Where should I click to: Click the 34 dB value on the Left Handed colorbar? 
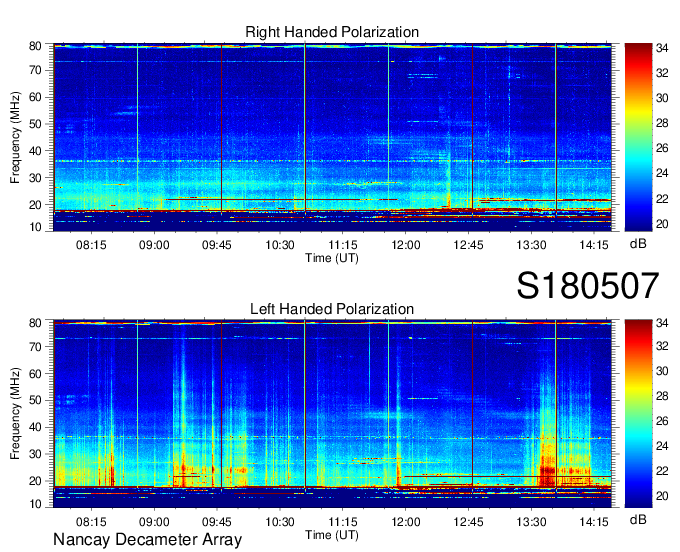(662, 323)
